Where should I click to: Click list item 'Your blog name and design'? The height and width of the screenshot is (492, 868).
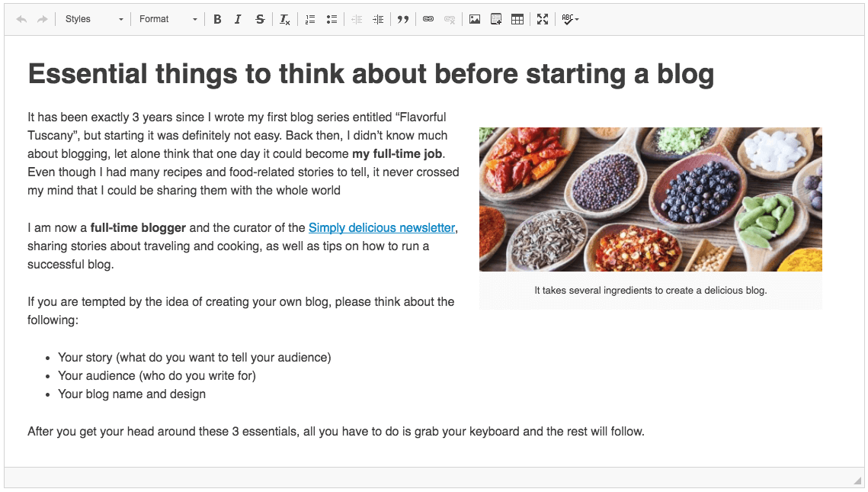coord(132,394)
